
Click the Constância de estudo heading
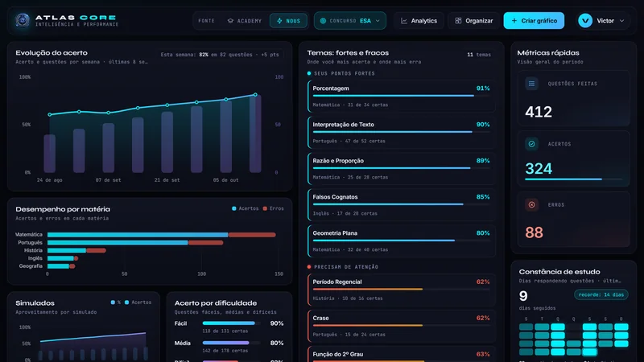pos(559,272)
